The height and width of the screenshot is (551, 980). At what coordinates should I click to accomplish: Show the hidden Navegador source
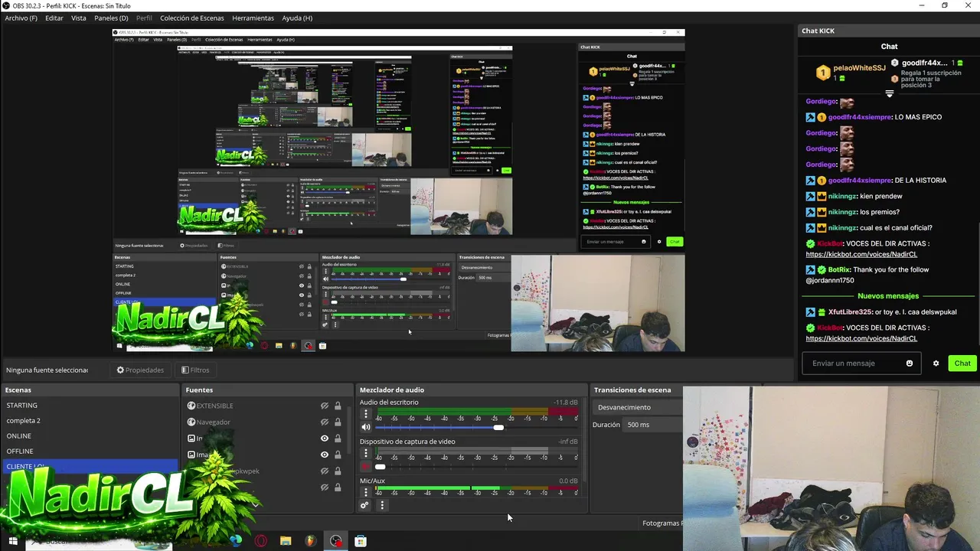tap(325, 422)
